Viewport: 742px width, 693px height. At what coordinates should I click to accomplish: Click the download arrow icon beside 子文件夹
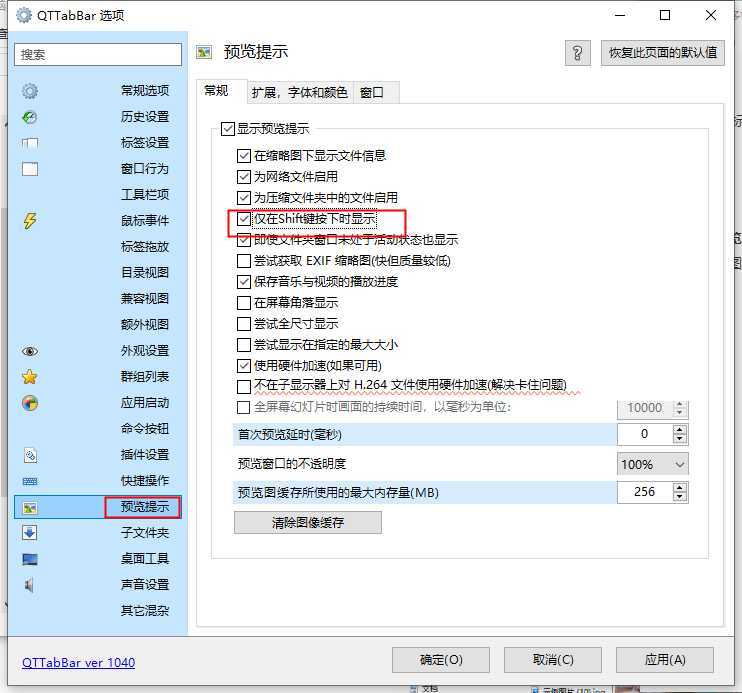[30, 533]
